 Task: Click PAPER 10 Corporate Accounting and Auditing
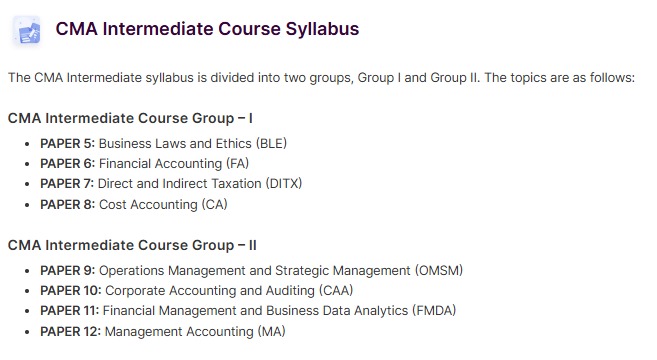[x=197, y=290]
